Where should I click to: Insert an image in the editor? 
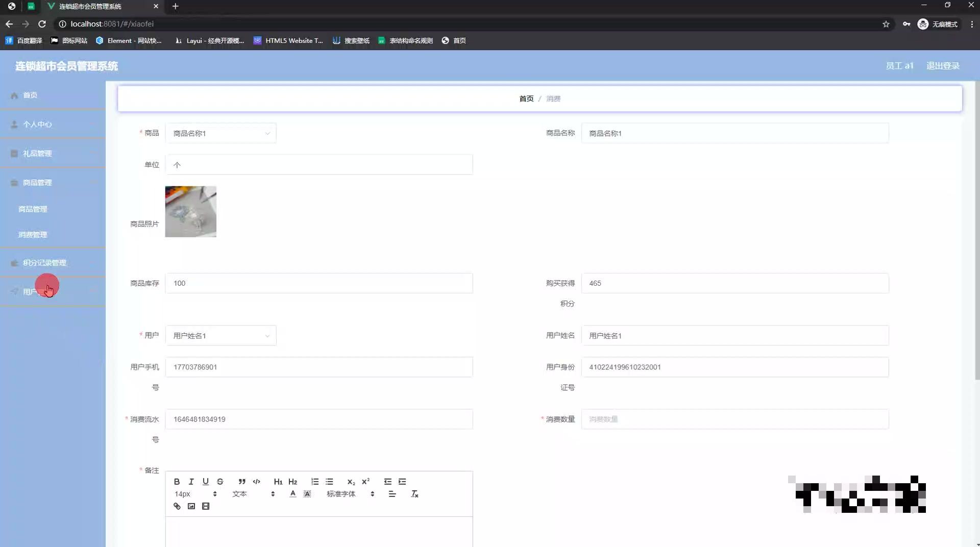[191, 506]
